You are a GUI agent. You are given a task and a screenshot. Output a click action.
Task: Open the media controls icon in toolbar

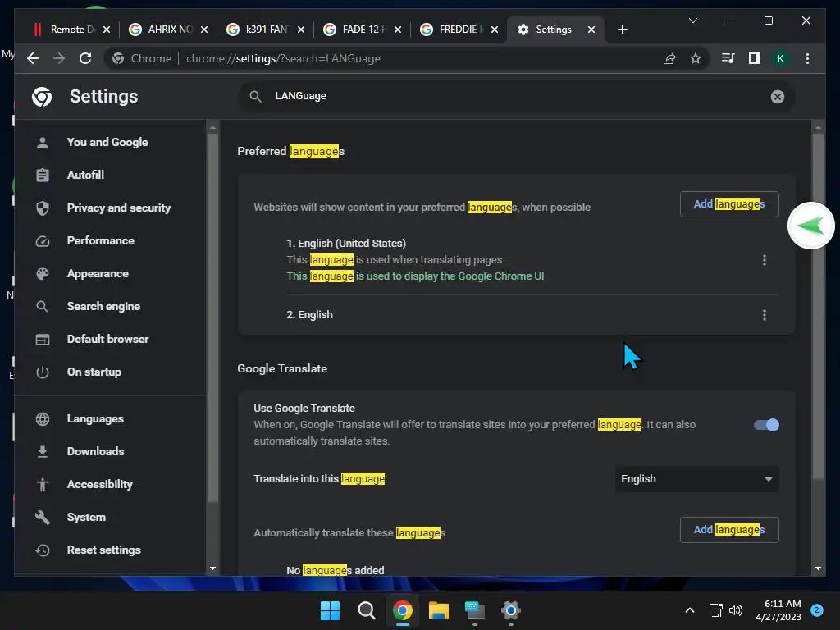click(728, 58)
